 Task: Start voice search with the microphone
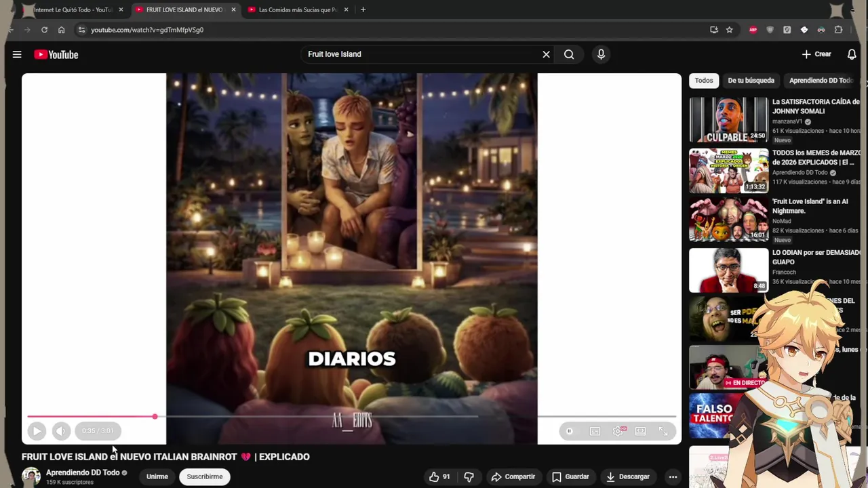(601, 54)
